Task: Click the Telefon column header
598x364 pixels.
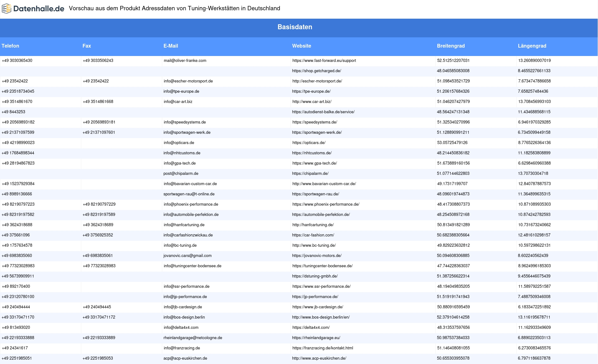Action: (10, 46)
